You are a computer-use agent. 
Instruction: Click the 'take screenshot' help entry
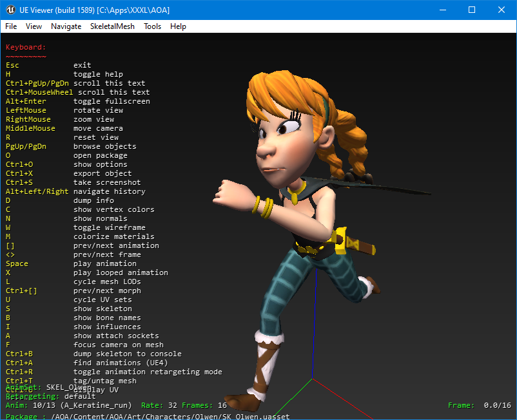pos(107,182)
